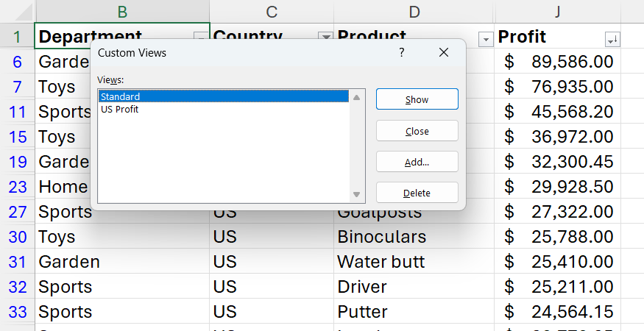Open the Country column filter dropdown
Viewport: 644px width, 331px height.
(x=326, y=37)
